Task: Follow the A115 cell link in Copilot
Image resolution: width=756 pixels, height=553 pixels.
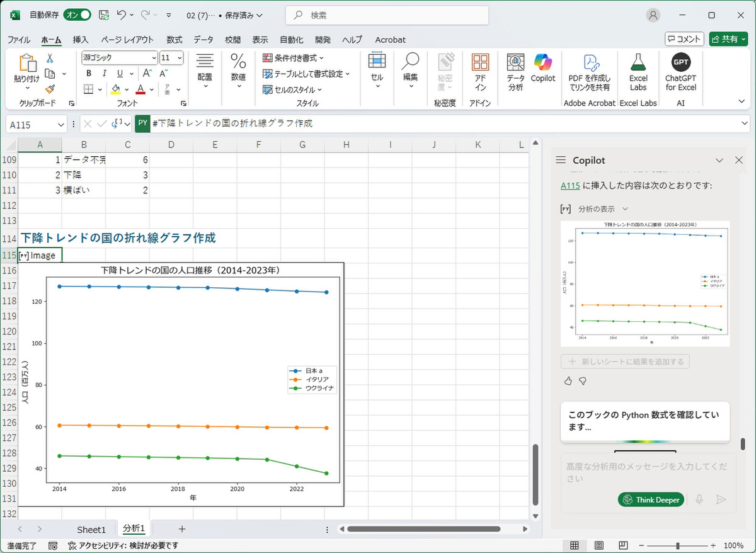Action: (570, 185)
